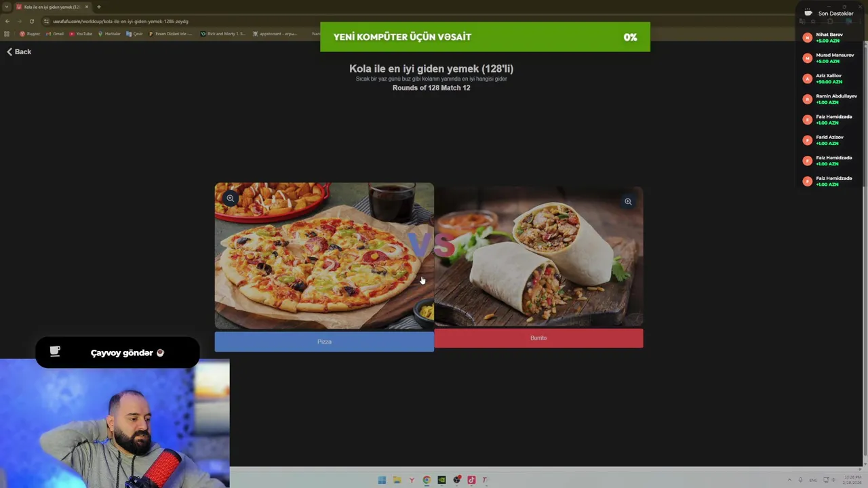Open the Rick and Morty bookmark

[223, 34]
